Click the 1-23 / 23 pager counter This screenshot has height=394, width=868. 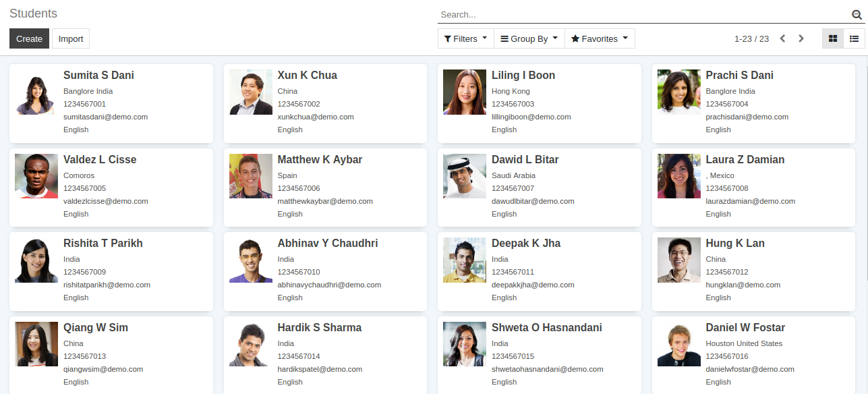[x=751, y=38]
